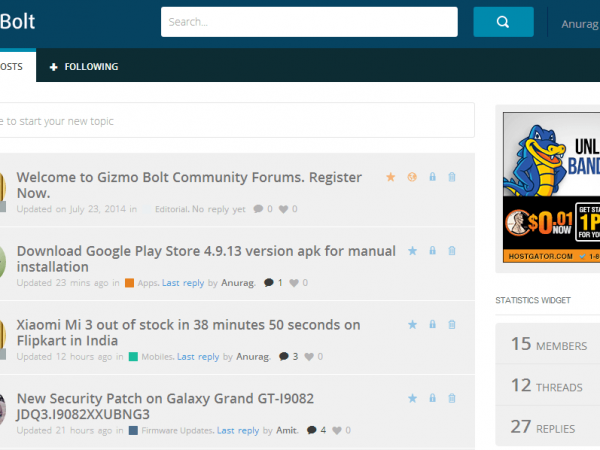Open Anurag's profile on Google Play thread

238,283
